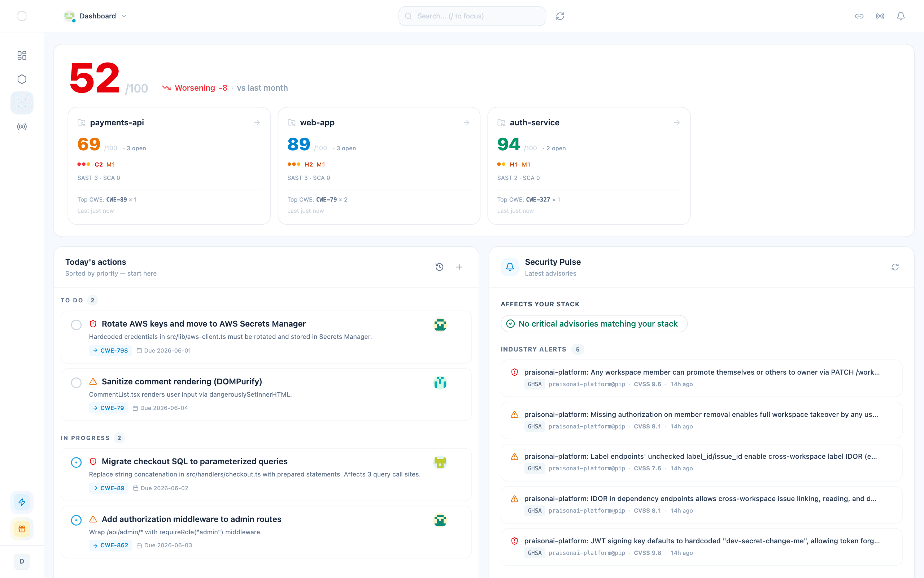The width and height of the screenshot is (924, 578).
Task: Click the Industry Alerts count badge 5
Action: tap(577, 349)
